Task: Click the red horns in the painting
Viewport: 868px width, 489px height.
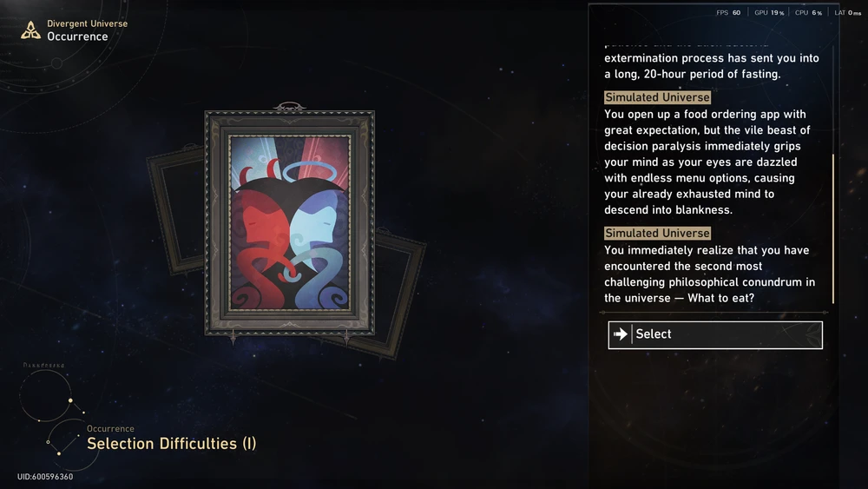Action: coord(260,170)
